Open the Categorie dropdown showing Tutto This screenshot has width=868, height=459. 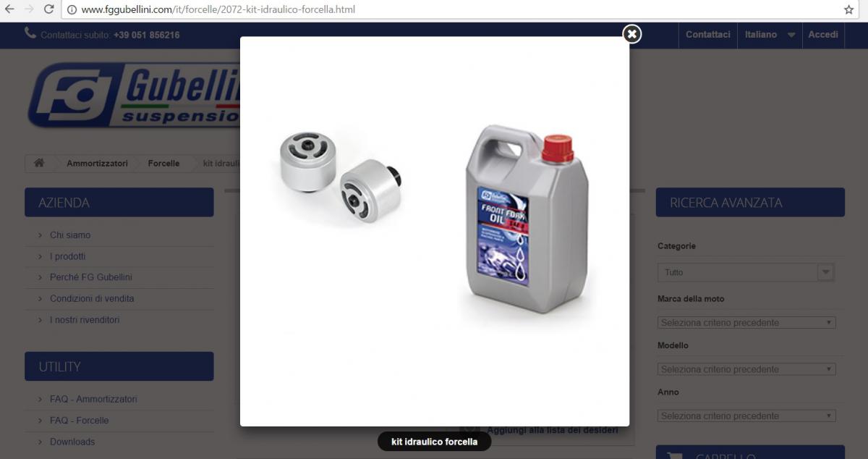746,272
